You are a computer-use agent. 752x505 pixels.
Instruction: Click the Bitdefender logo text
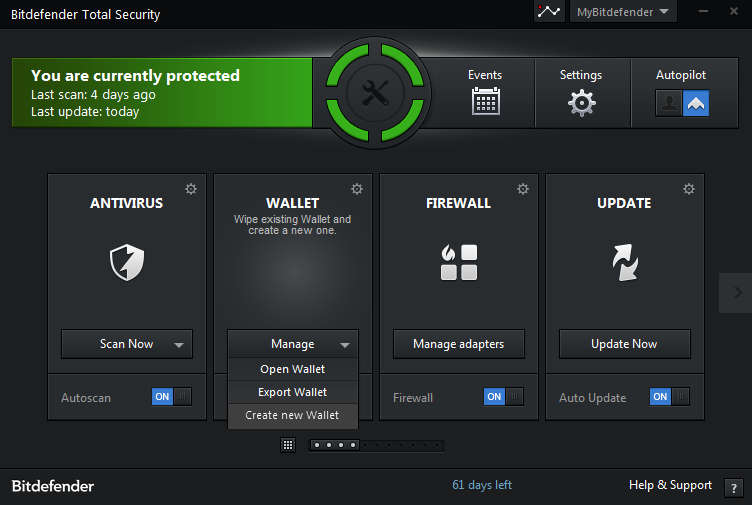(x=53, y=486)
